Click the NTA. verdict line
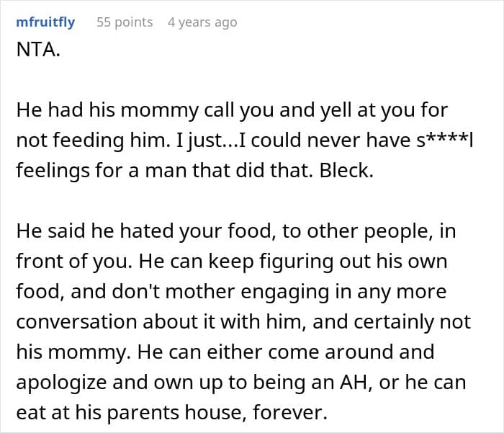Screen dimensions: 504x433 (x=36, y=53)
